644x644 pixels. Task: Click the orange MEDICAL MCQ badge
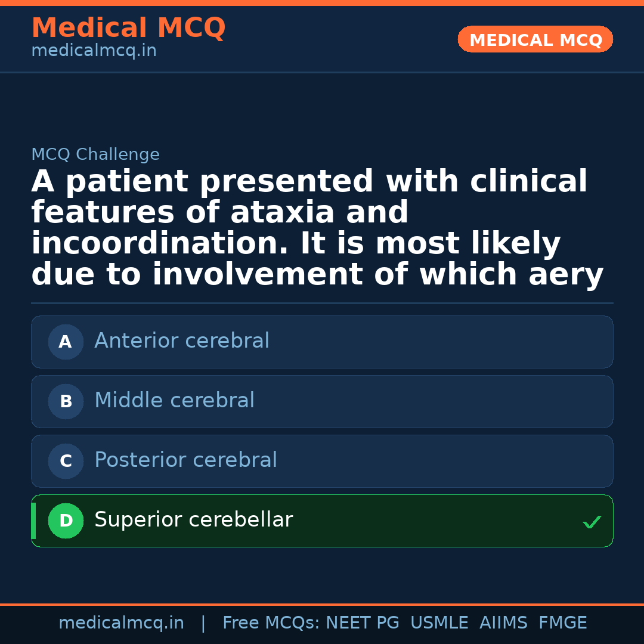coord(535,39)
